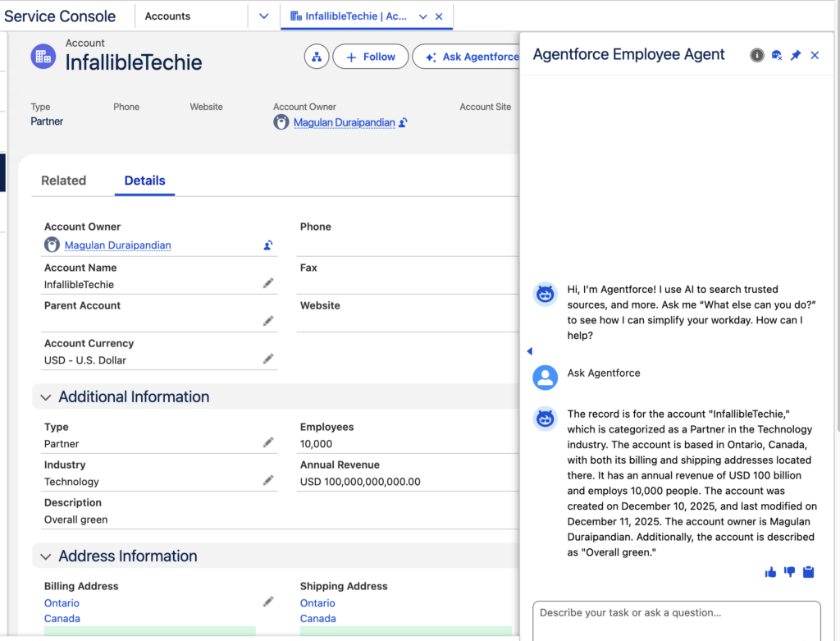The height and width of the screenshot is (641, 840).
Task: Click change owner icon in Details section
Action: click(268, 245)
